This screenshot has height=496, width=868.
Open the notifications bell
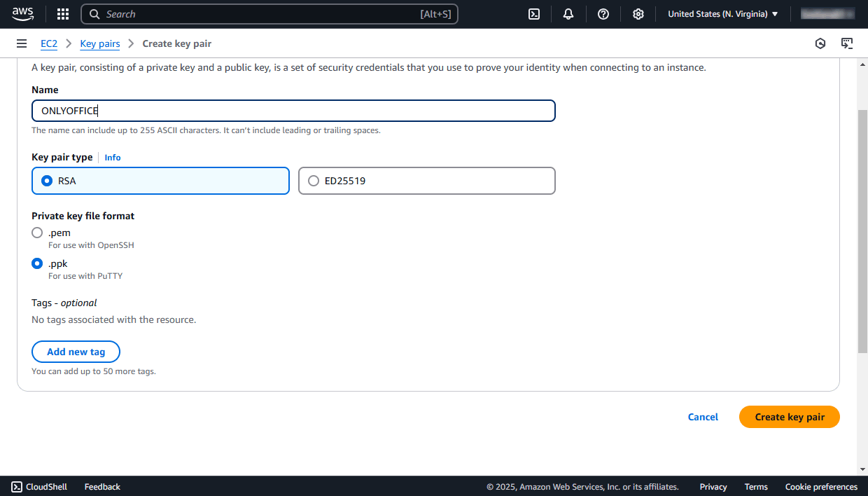tap(568, 14)
